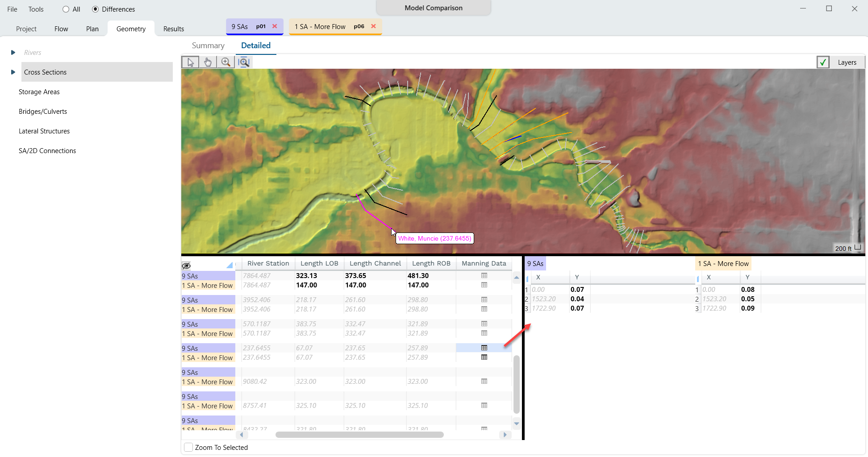Click the Layers button
This screenshot has width=868, height=457.
[847, 62]
